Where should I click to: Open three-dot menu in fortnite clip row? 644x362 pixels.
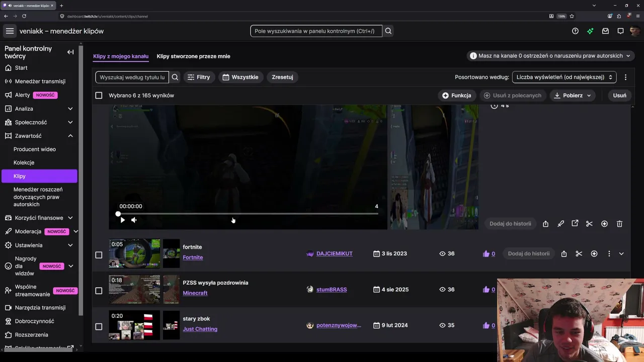coord(609,254)
